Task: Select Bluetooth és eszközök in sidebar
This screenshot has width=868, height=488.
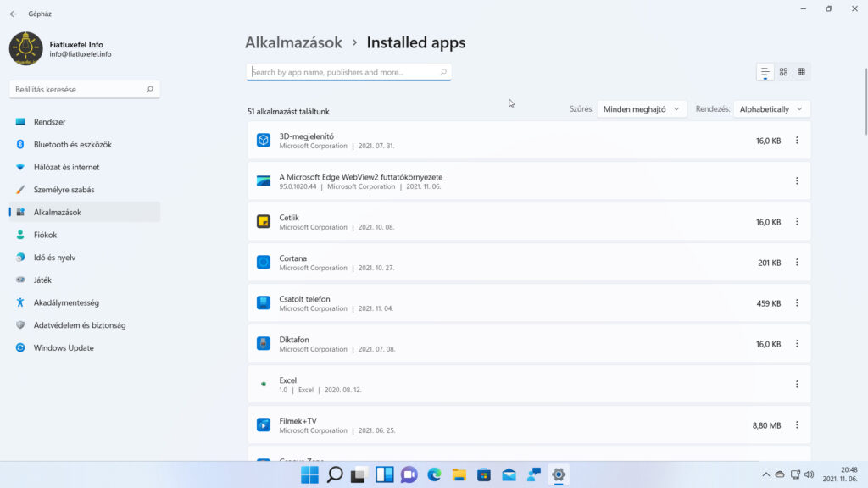Action: pyautogui.click(x=84, y=144)
